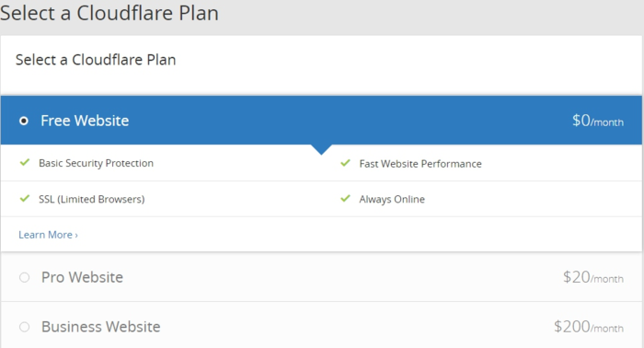
Task: Click the Basic Security Protection feature text
Action: (96, 163)
